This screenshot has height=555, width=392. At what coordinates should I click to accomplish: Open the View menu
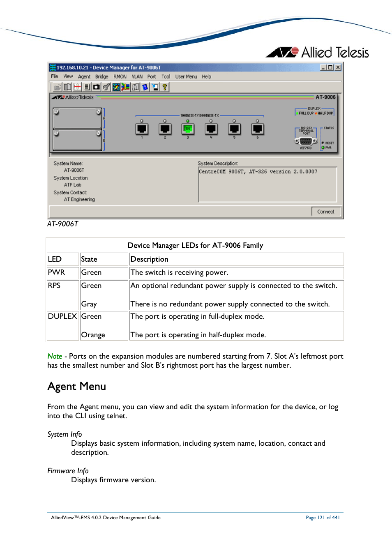68,76
